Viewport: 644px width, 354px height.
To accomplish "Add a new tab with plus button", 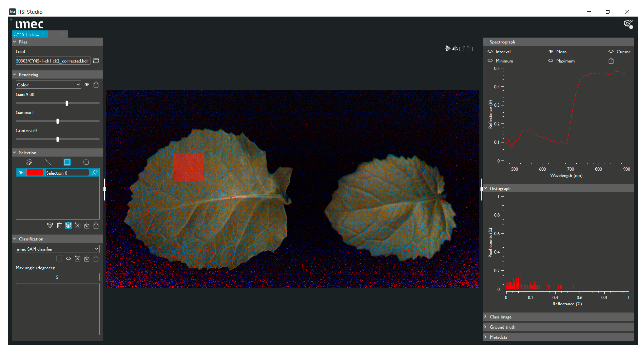I will pos(62,34).
